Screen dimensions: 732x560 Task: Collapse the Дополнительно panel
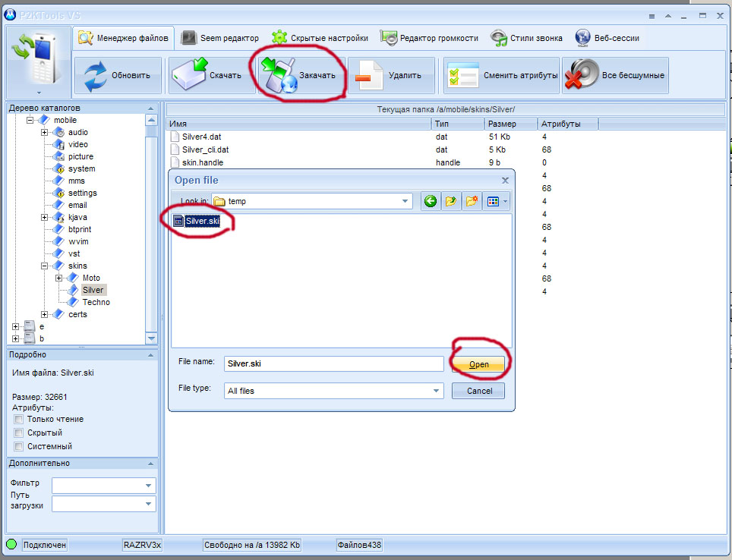pyautogui.click(x=150, y=464)
